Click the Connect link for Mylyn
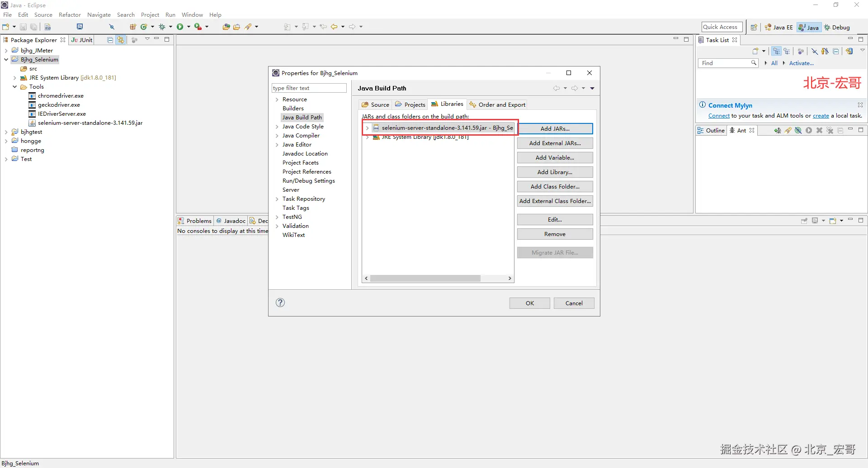Screen dimensions: 868x468 (719, 116)
